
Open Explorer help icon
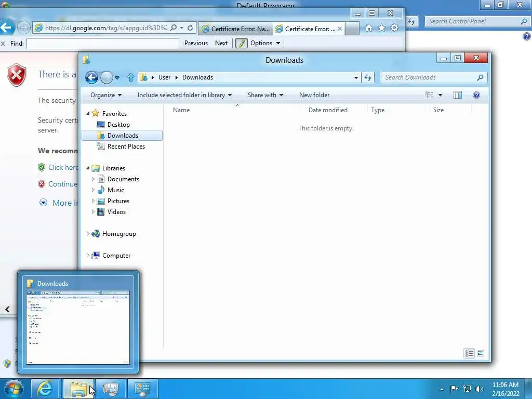476,95
